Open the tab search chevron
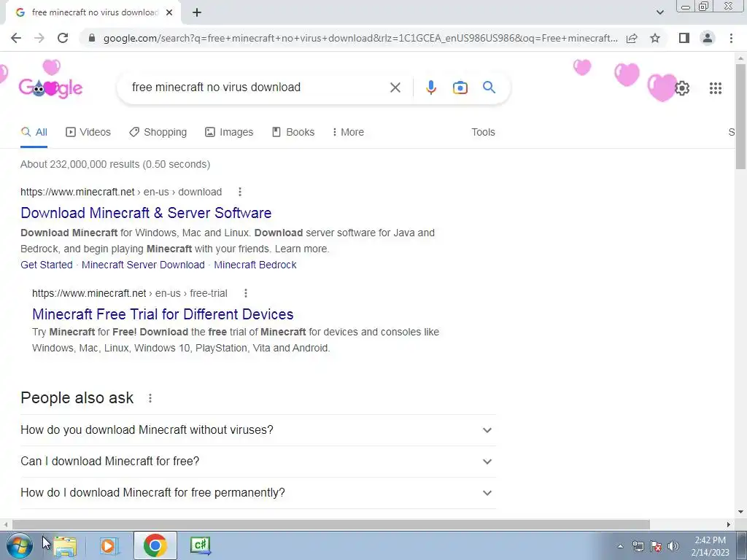The width and height of the screenshot is (747, 560). [659, 12]
